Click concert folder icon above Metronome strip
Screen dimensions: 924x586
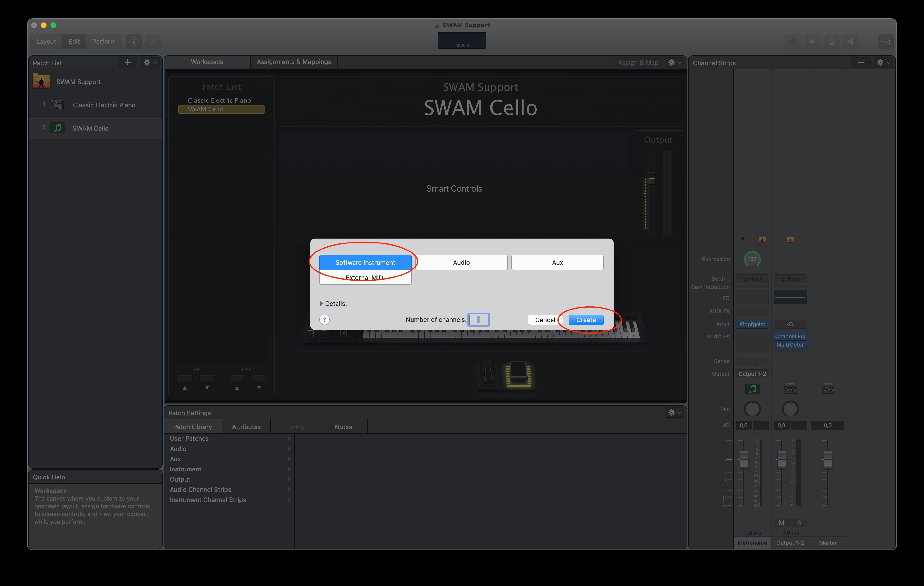pos(762,240)
